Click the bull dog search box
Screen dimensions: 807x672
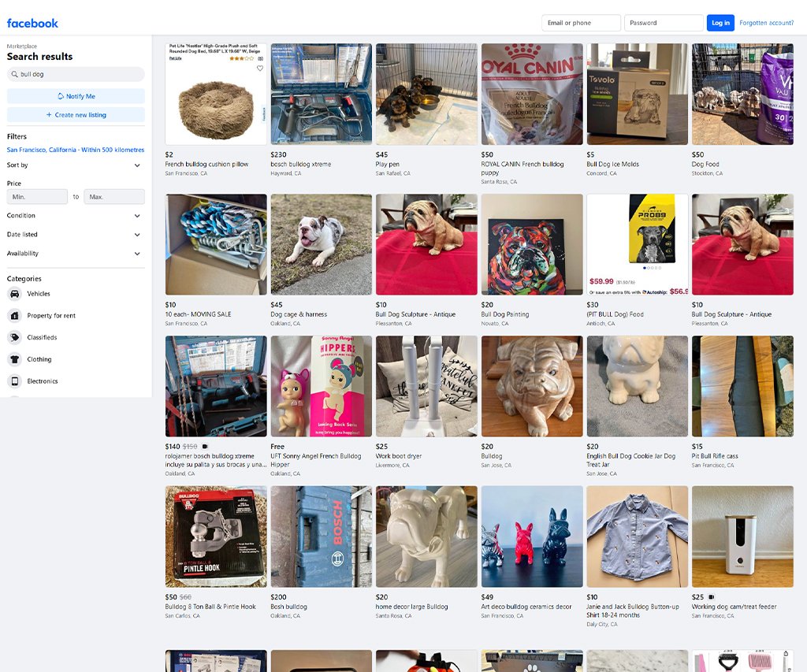pos(76,74)
